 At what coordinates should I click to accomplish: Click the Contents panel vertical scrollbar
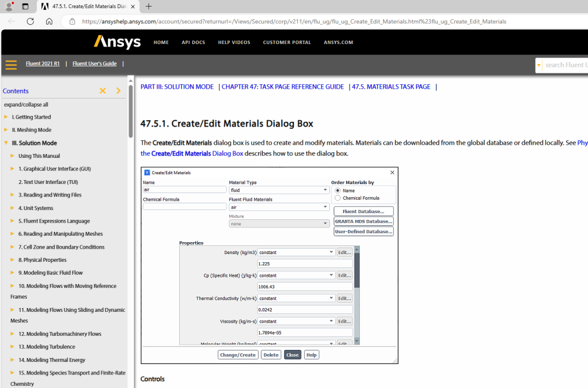click(x=131, y=111)
